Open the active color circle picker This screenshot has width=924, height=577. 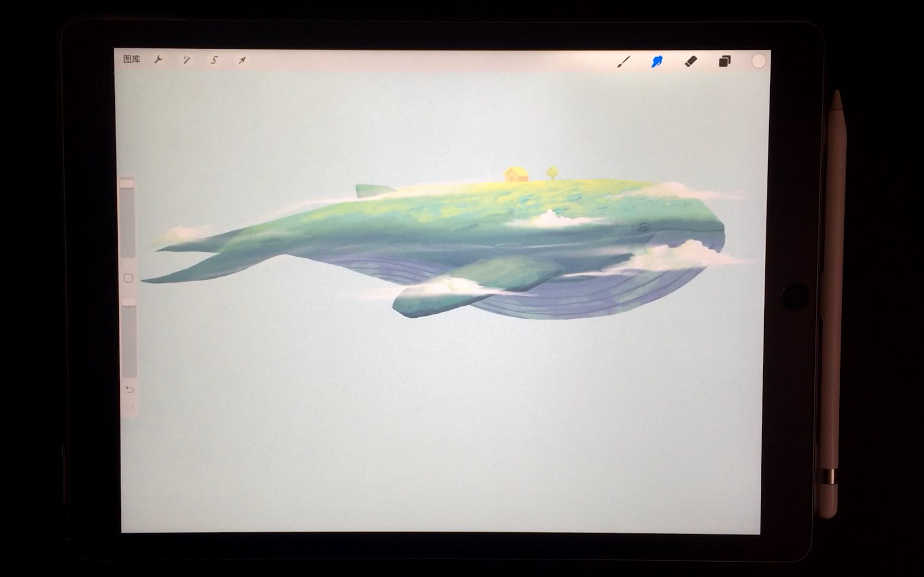pos(758,61)
